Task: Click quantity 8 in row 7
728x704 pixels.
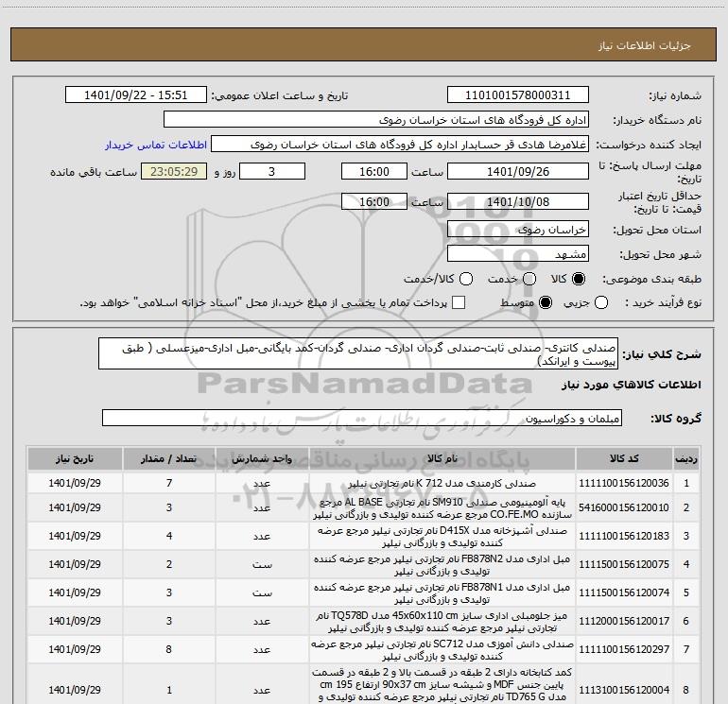Action: tap(169, 649)
